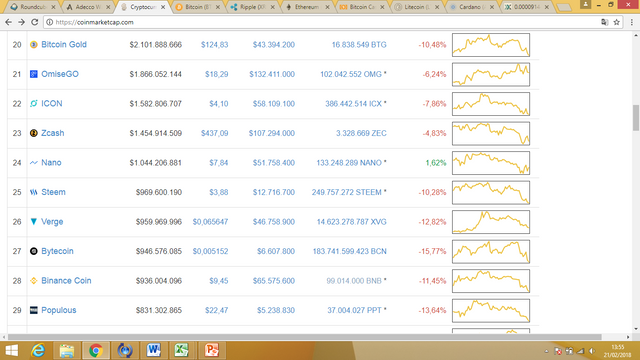Click the Populous market cap $831.302.865
This screenshot has width=640, height=360.
159,310
